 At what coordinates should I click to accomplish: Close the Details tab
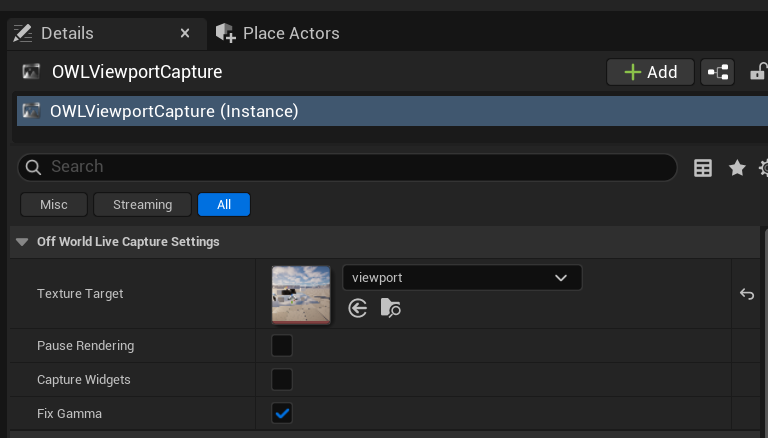click(x=185, y=33)
